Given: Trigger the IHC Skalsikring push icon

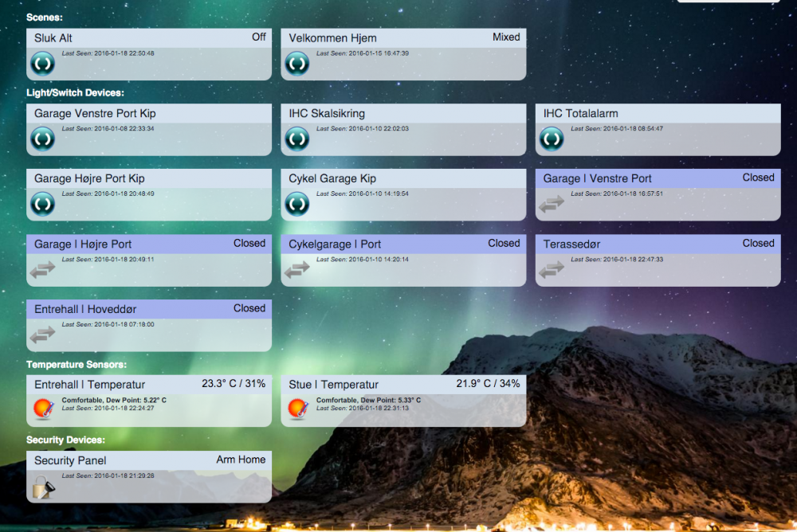Looking at the screenshot, I should pos(296,139).
